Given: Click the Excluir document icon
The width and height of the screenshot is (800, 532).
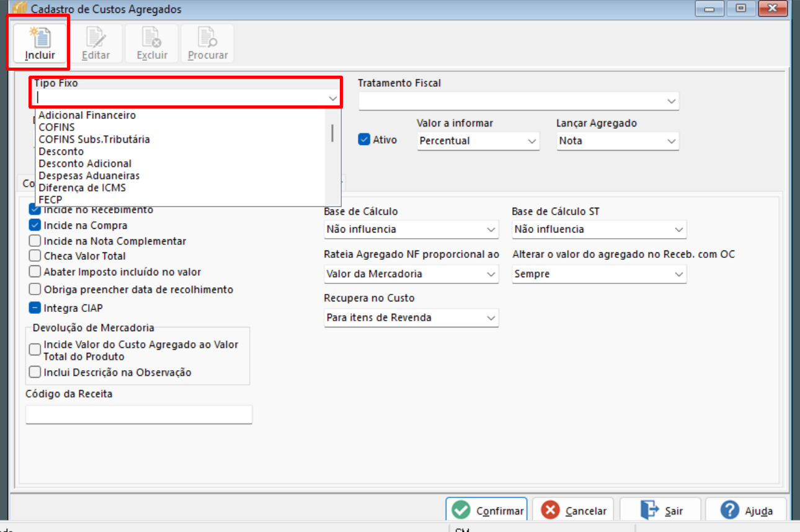Looking at the screenshot, I should point(152,37).
